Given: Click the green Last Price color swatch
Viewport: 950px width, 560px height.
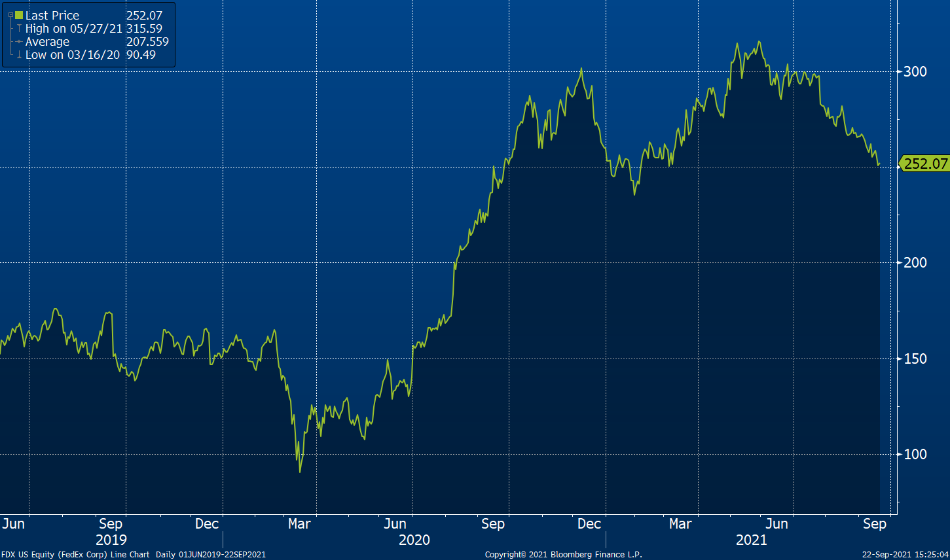Looking at the screenshot, I should point(19,15).
